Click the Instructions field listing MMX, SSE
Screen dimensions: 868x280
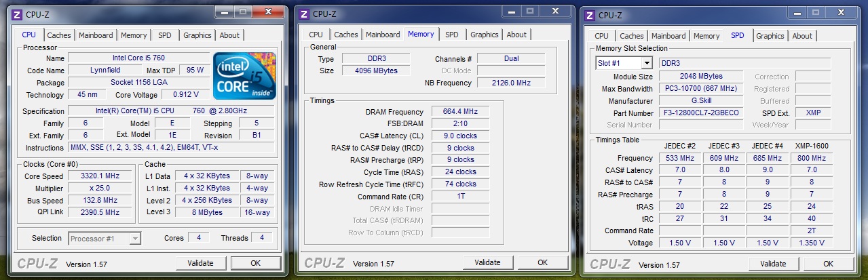pyautogui.click(x=172, y=147)
